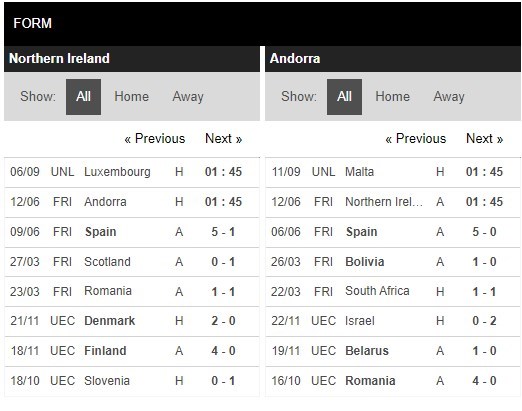
Task: Switch to Home filter for Northern Ireland
Action: (131, 97)
